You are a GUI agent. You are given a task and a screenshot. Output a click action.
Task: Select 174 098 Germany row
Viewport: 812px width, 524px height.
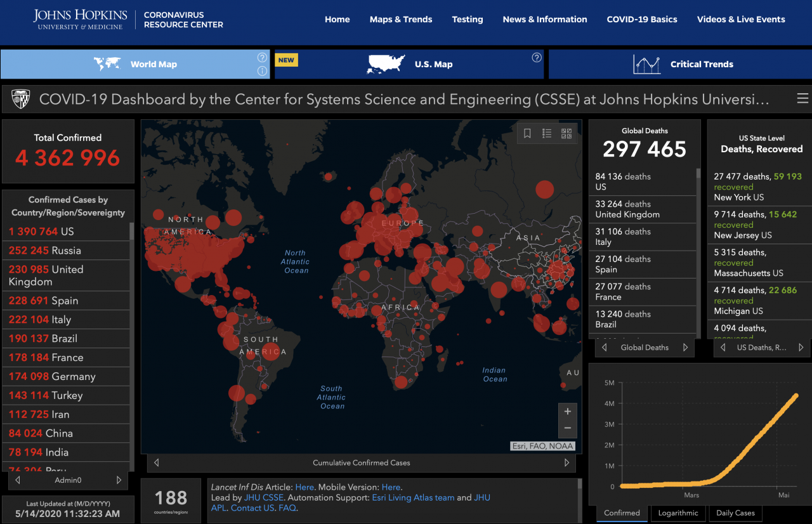tap(66, 377)
